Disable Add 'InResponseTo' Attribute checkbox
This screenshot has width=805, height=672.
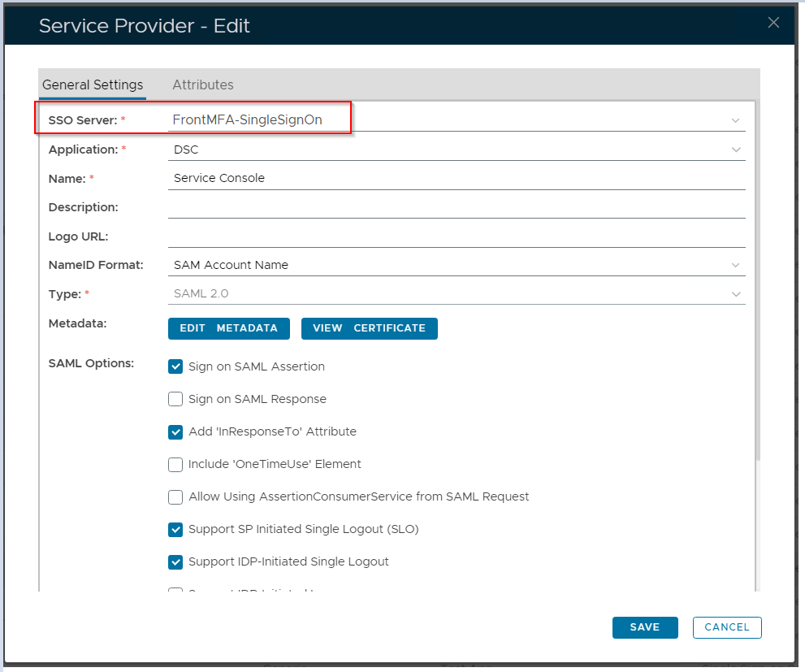coord(175,431)
